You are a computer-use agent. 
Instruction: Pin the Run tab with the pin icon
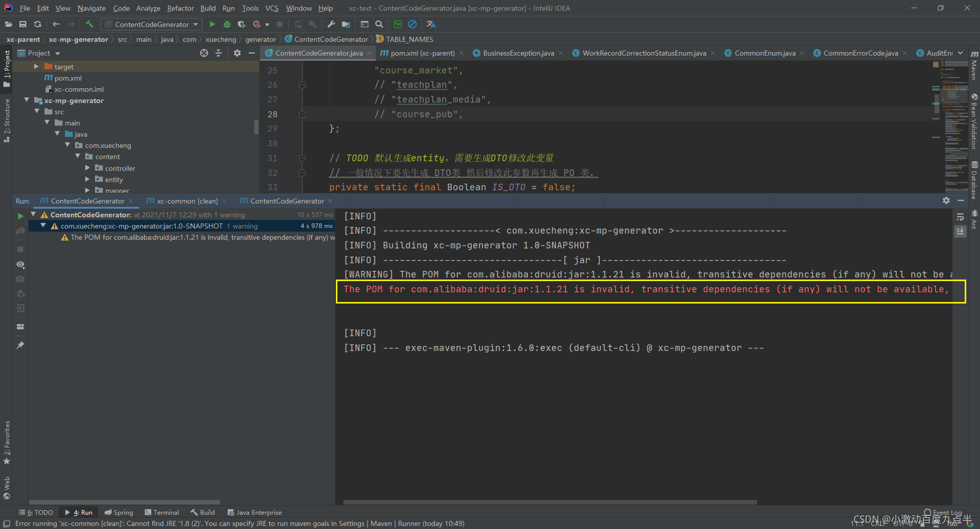click(x=20, y=345)
